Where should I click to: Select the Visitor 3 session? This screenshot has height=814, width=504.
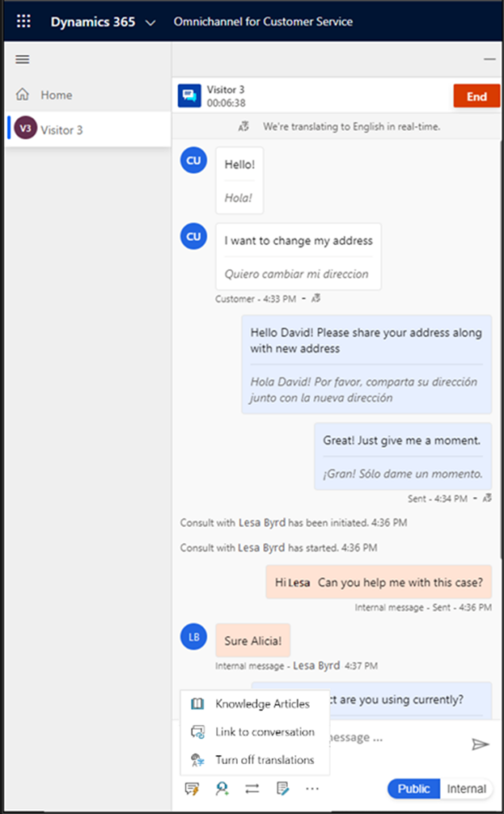(87, 130)
